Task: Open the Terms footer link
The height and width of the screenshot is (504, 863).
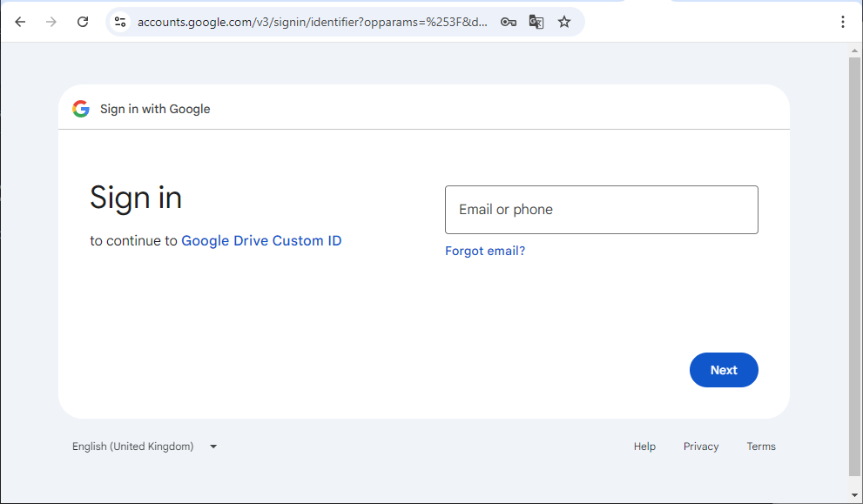Action: [x=761, y=447]
